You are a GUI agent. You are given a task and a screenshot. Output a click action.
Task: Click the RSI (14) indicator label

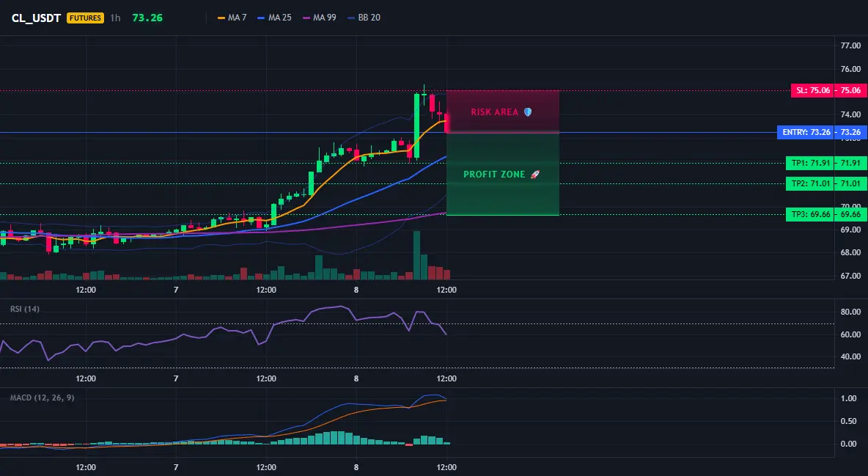25,309
